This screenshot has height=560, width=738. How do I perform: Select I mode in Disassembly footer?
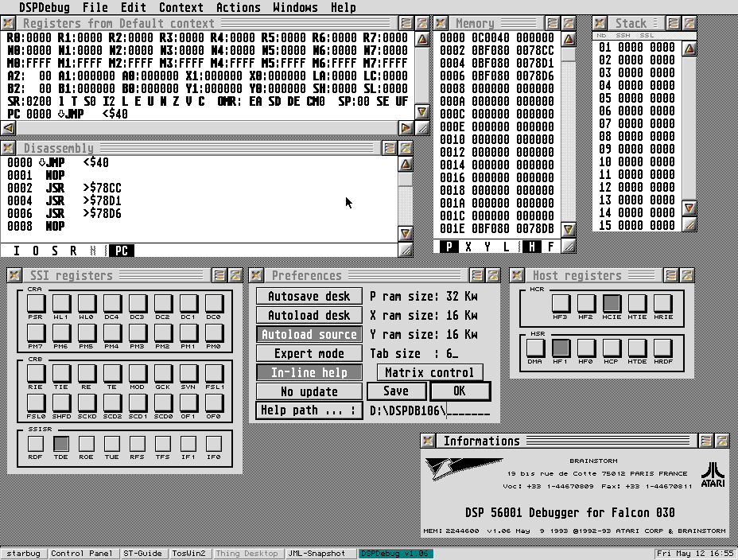(x=17, y=251)
